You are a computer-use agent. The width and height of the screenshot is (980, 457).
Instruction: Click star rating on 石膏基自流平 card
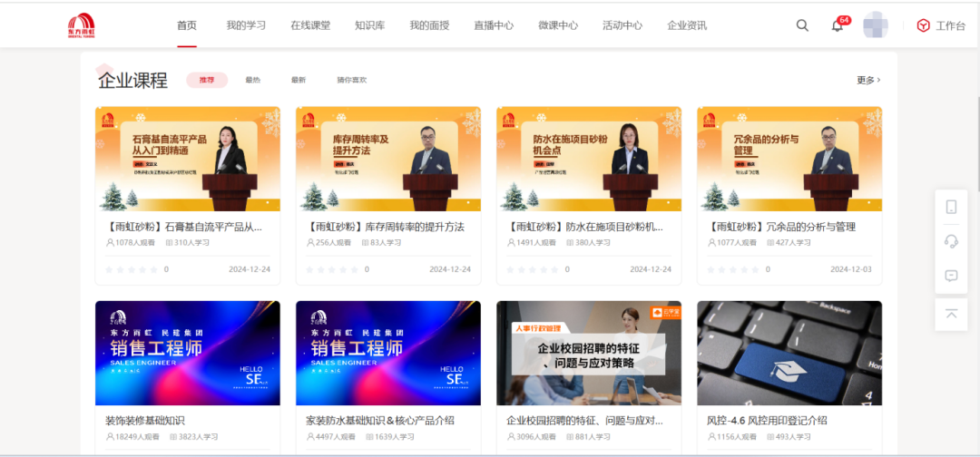[x=132, y=269]
